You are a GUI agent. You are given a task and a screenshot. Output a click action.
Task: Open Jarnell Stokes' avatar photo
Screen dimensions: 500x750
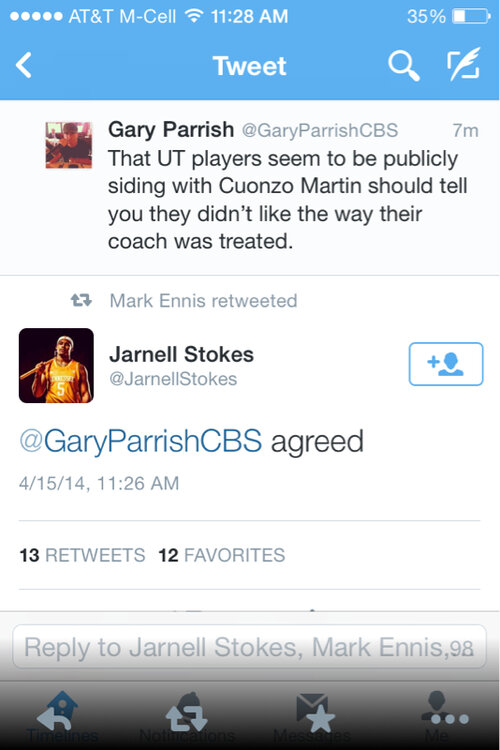tap(56, 365)
